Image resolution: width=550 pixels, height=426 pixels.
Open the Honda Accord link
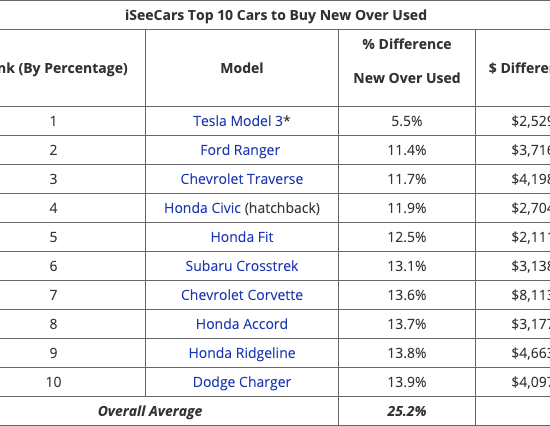click(x=242, y=324)
